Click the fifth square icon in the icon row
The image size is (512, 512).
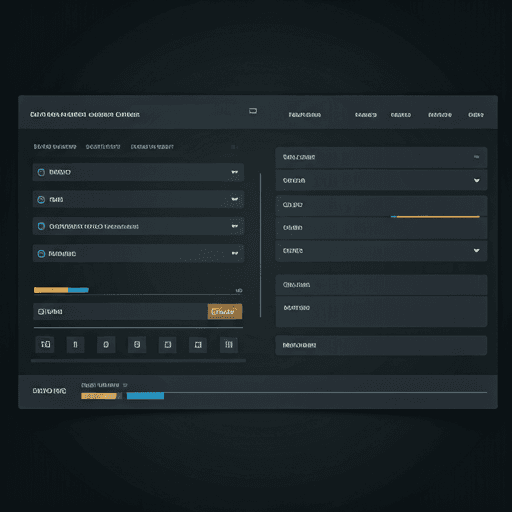[168, 344]
